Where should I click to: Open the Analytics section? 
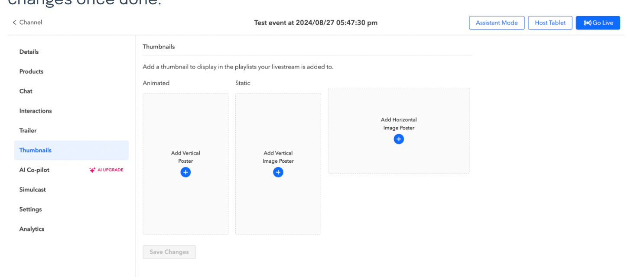tap(32, 229)
